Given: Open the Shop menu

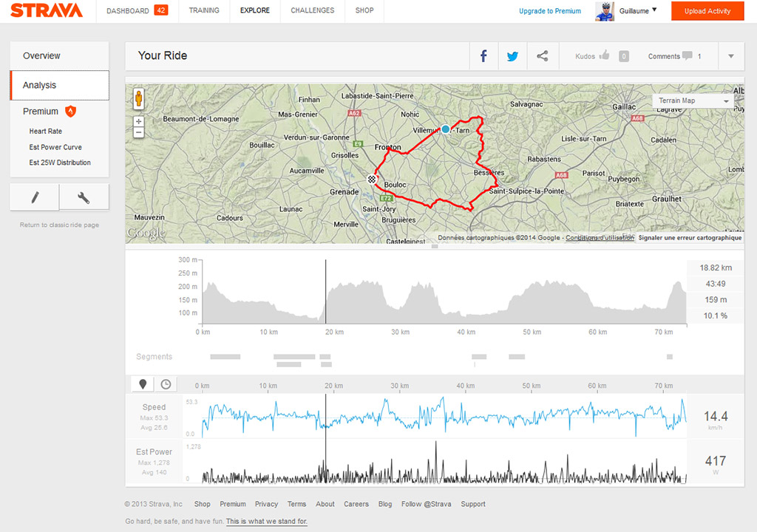Looking at the screenshot, I should [x=364, y=10].
